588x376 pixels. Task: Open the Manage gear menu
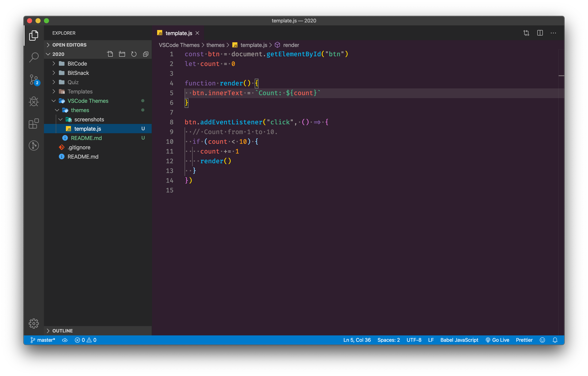(x=34, y=323)
